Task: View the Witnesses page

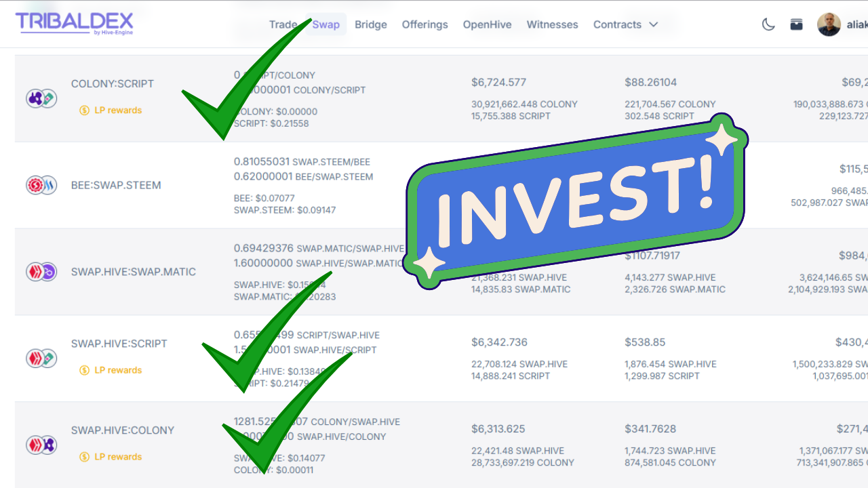Action: tap(552, 24)
